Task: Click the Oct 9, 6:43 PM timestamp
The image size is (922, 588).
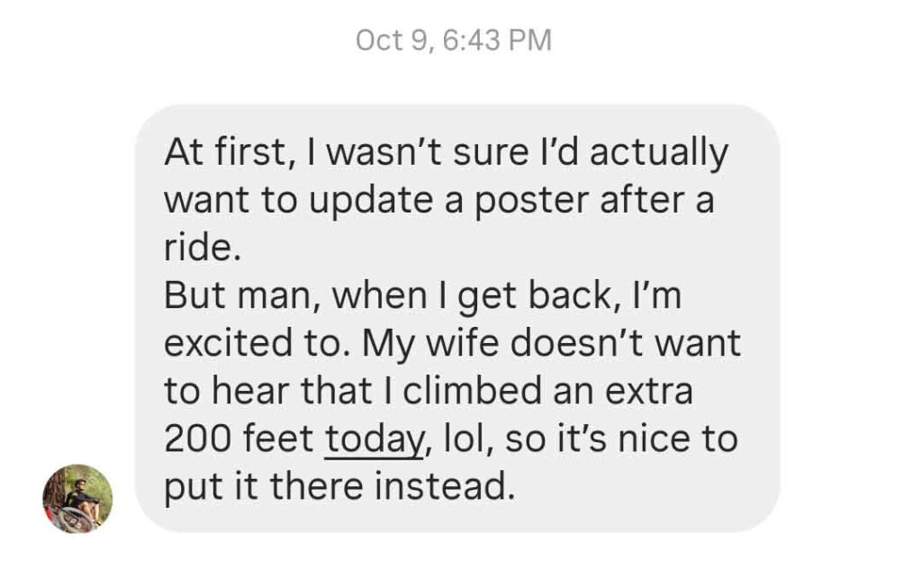Action: (x=454, y=41)
